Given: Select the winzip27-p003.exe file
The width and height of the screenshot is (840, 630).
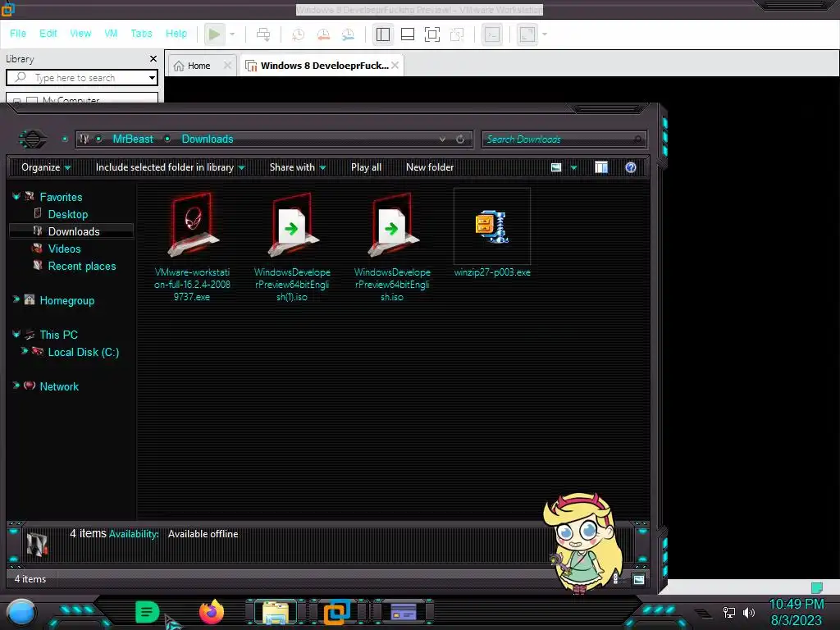Looking at the screenshot, I should (492, 233).
